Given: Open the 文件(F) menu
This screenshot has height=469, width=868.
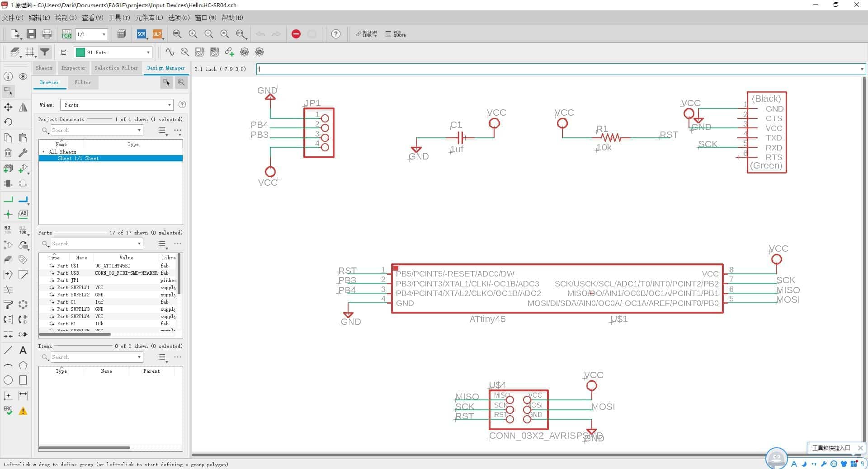Looking at the screenshot, I should pos(13,18).
